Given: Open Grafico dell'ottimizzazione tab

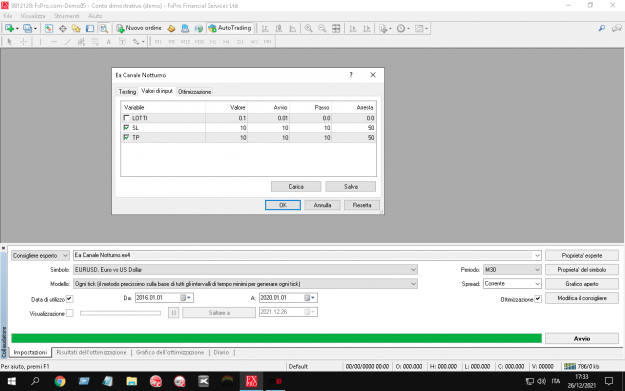Looking at the screenshot, I should [170, 352].
